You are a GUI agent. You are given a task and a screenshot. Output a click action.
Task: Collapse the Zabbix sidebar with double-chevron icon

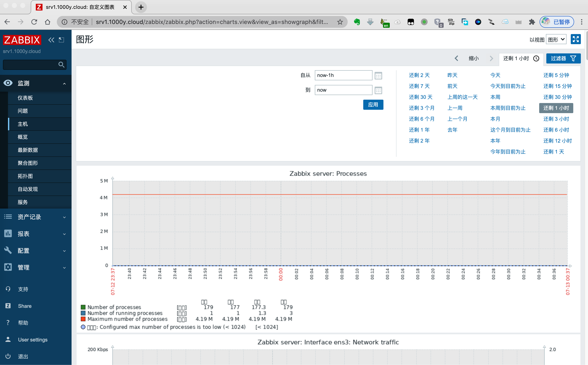51,40
